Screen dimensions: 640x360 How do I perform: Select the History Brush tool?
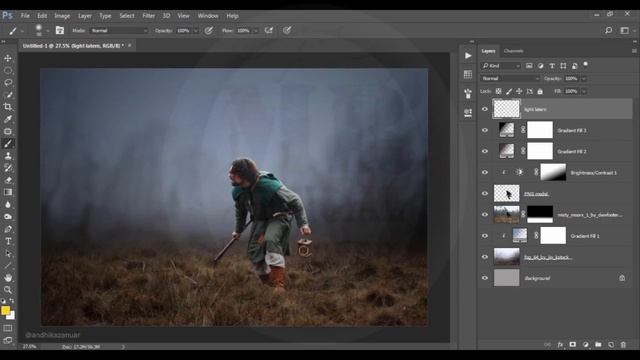pos(8,168)
